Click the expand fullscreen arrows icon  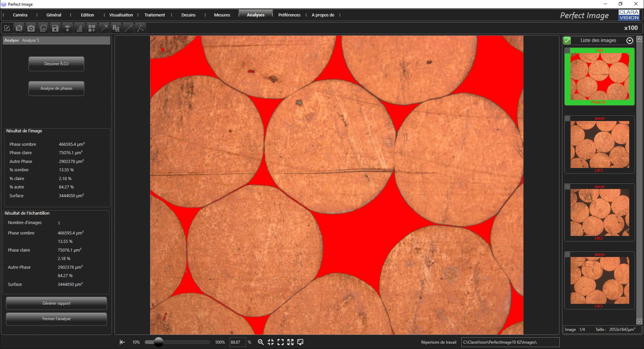pyautogui.click(x=290, y=342)
